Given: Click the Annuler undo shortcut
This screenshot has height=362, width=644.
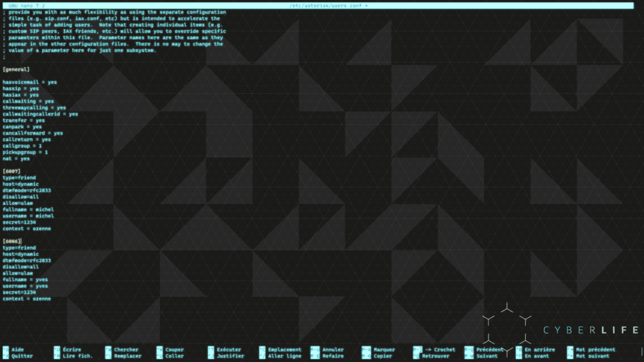Looking at the screenshot, I should 333,349.
